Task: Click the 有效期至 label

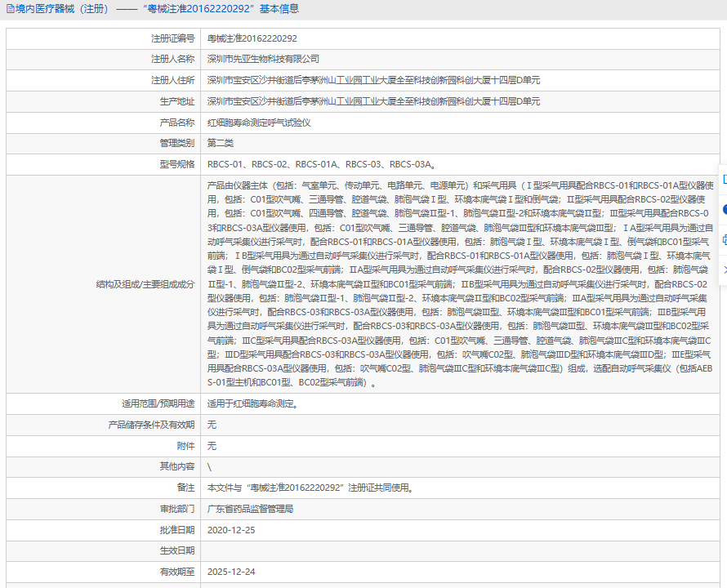Action: click(177, 572)
